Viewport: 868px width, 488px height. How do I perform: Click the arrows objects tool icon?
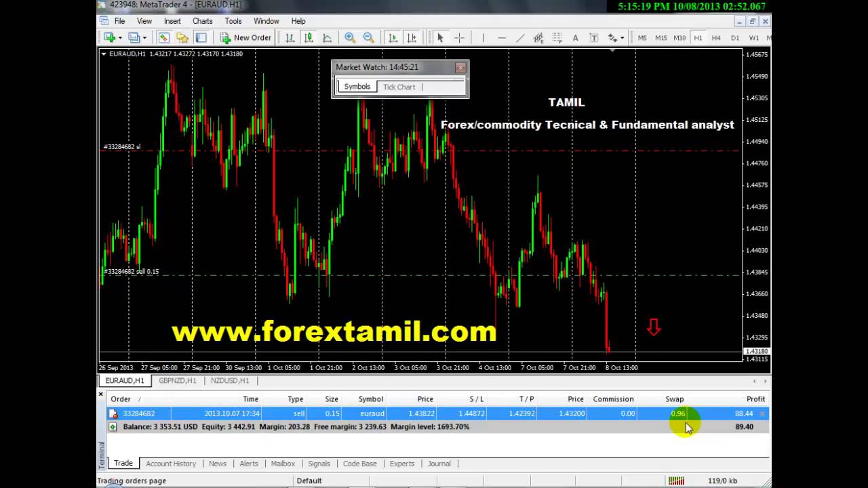point(612,38)
